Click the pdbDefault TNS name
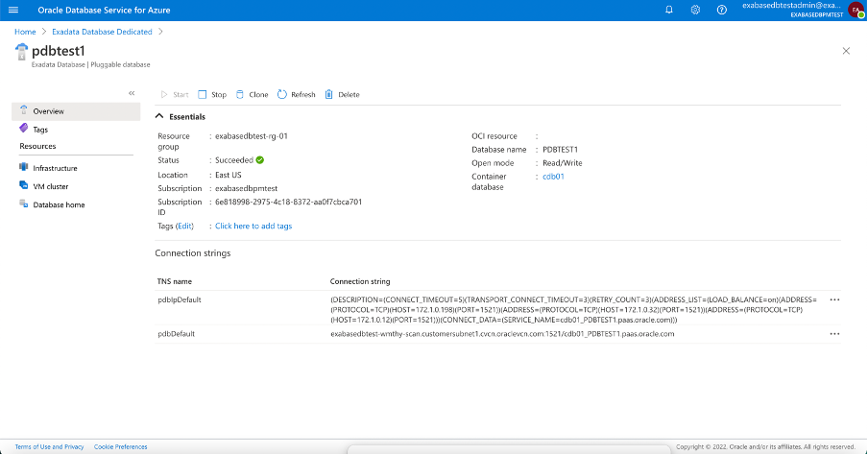This screenshot has height=455, width=868. [x=176, y=334]
